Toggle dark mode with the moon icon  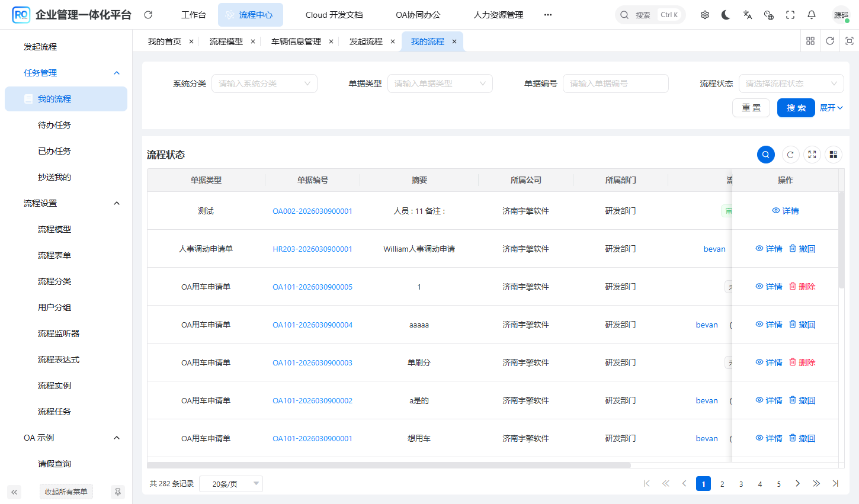point(726,15)
